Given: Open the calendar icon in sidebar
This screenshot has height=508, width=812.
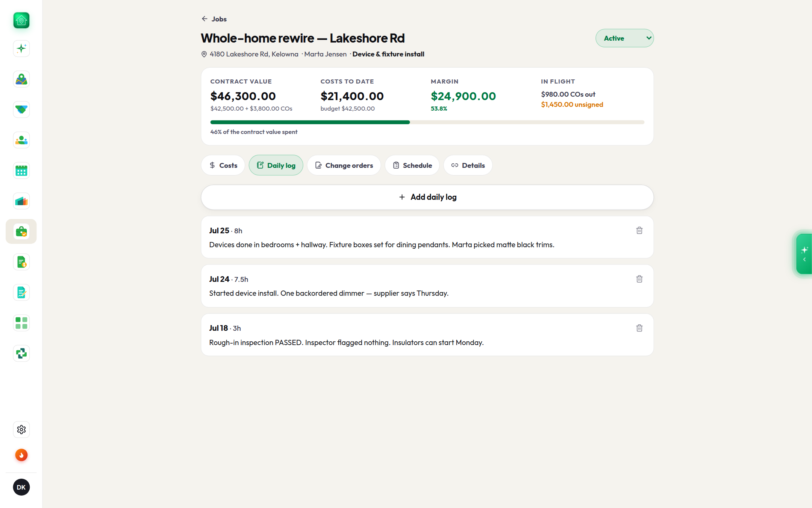Looking at the screenshot, I should pos(21,170).
